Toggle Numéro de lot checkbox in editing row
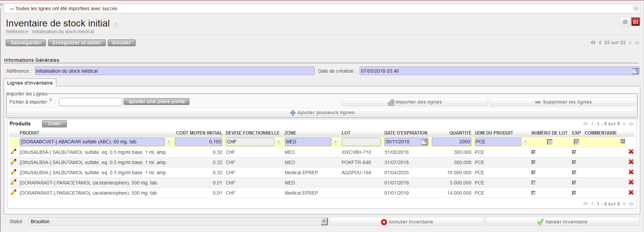644x232 pixels. pyautogui.click(x=549, y=142)
